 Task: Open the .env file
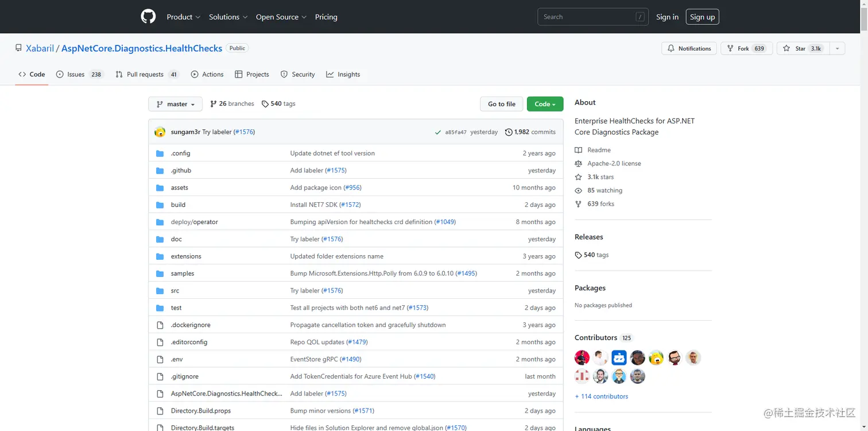click(177, 359)
